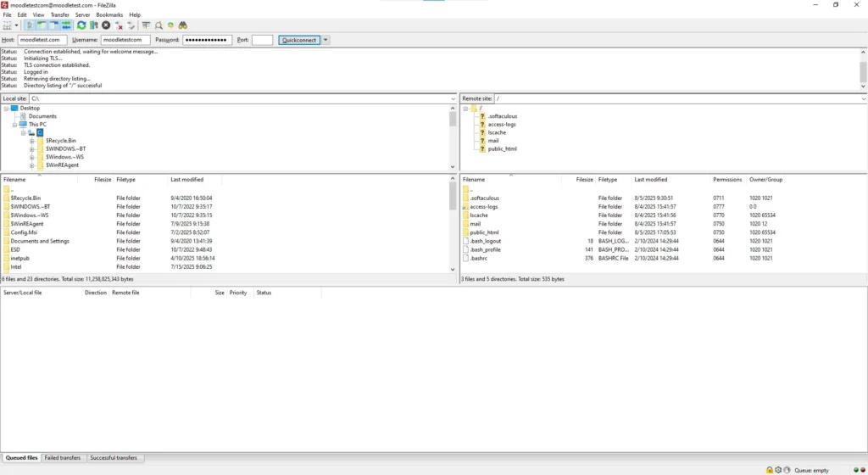
Task: Switch to the Failed transfers tab
Action: coord(63,458)
